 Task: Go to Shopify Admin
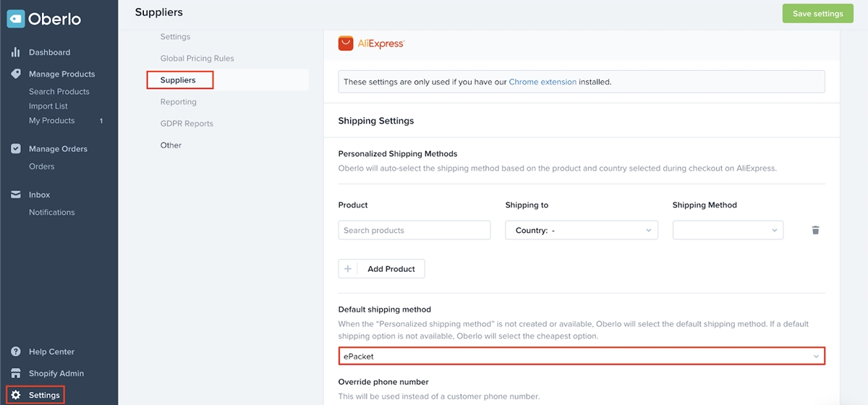56,373
